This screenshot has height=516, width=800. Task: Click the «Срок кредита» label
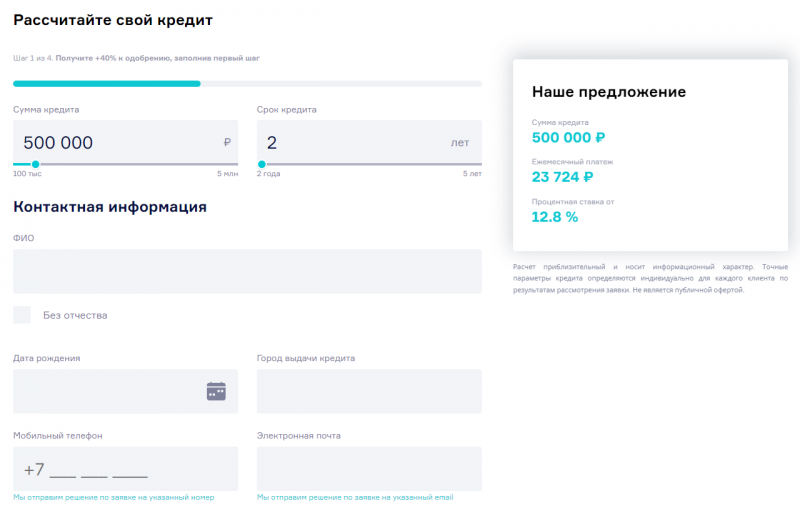tap(287, 110)
